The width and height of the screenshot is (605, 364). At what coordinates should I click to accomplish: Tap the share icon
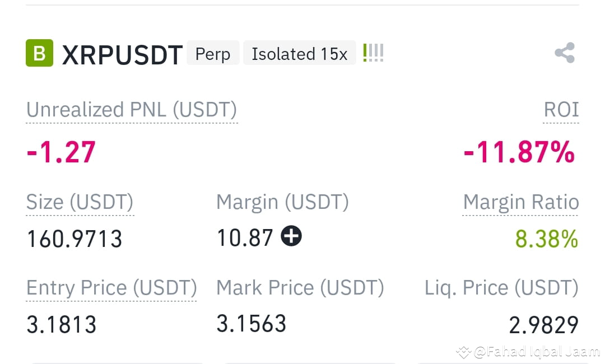coord(565,53)
